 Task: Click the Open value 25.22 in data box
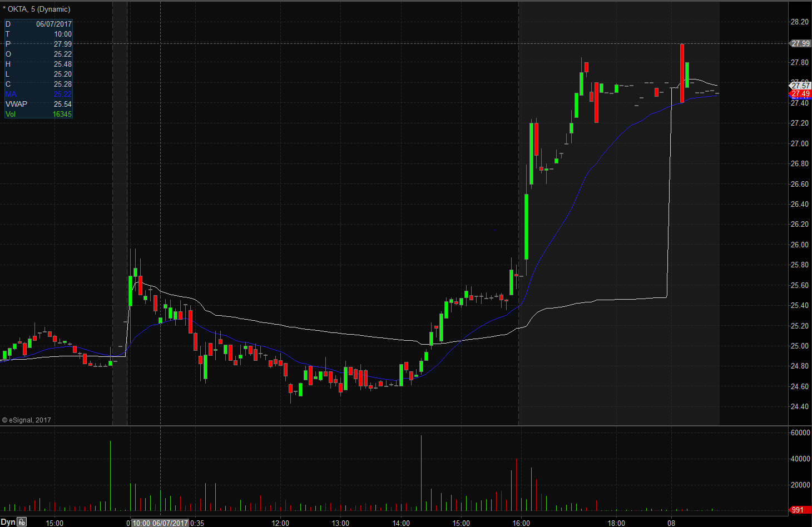(x=63, y=54)
